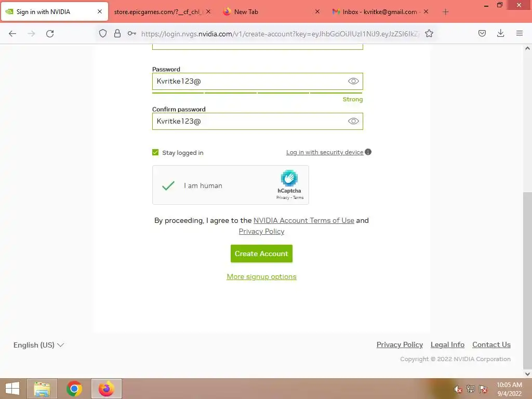The width and height of the screenshot is (532, 399).
Task: Close the store.epicgames.com tab
Action: point(208,11)
